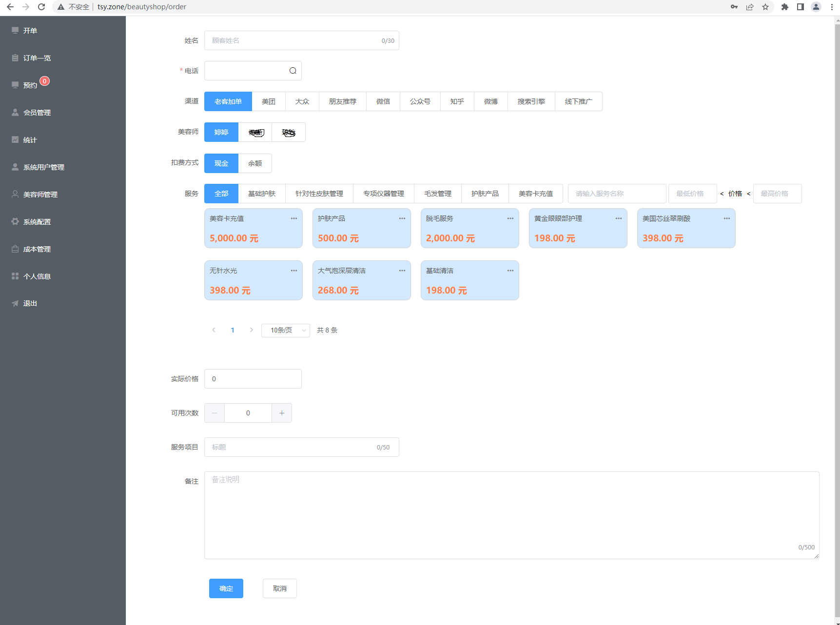Open the browser profile avatar
This screenshot has width=840, height=625.
[x=816, y=7]
